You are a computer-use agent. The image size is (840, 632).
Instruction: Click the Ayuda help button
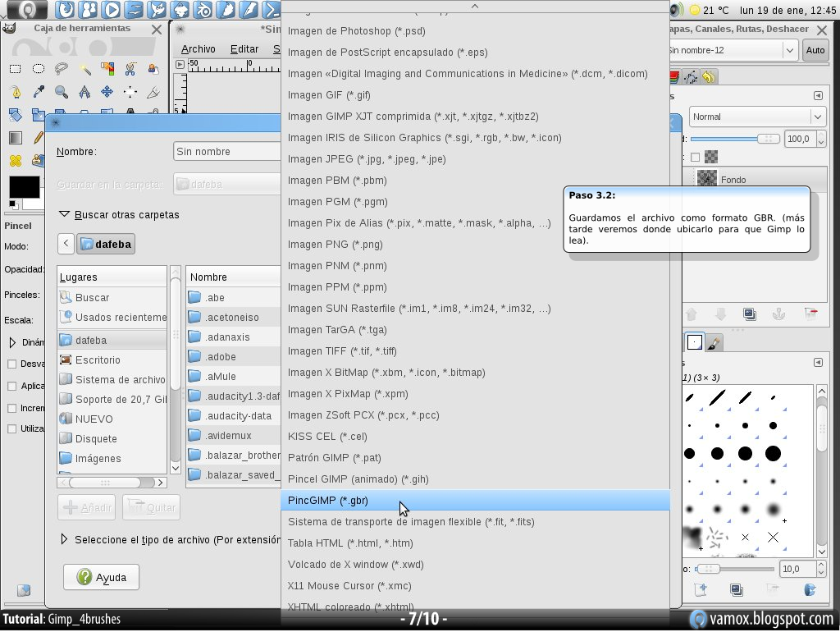click(x=101, y=577)
